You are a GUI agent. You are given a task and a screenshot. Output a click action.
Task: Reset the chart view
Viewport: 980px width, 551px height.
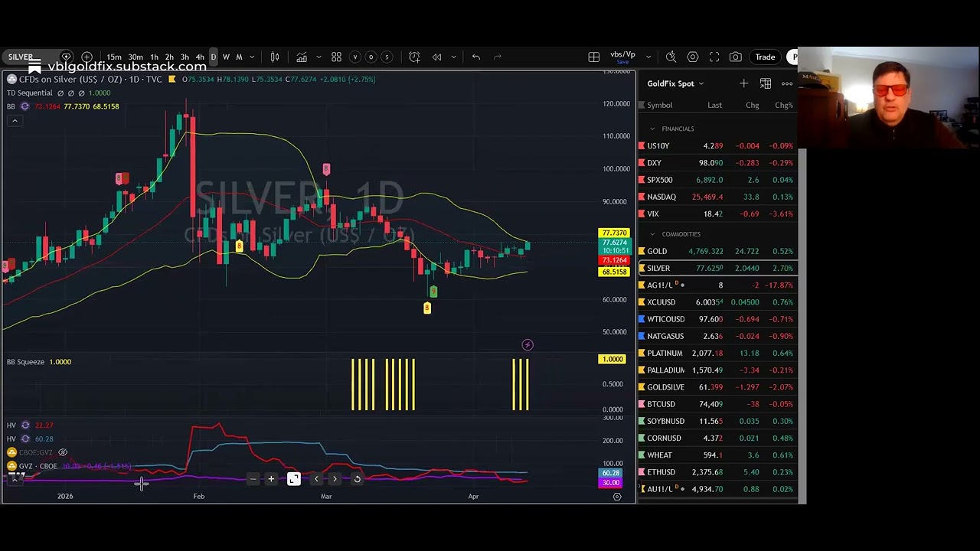point(357,479)
